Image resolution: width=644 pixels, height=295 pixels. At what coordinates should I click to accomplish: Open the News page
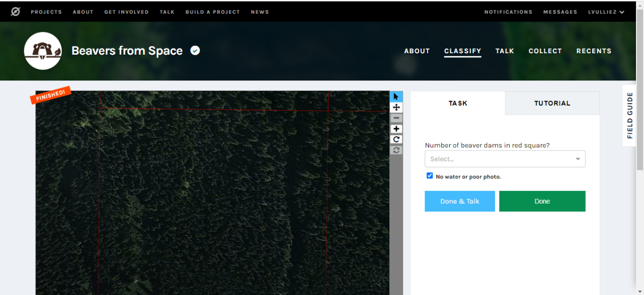pos(260,12)
